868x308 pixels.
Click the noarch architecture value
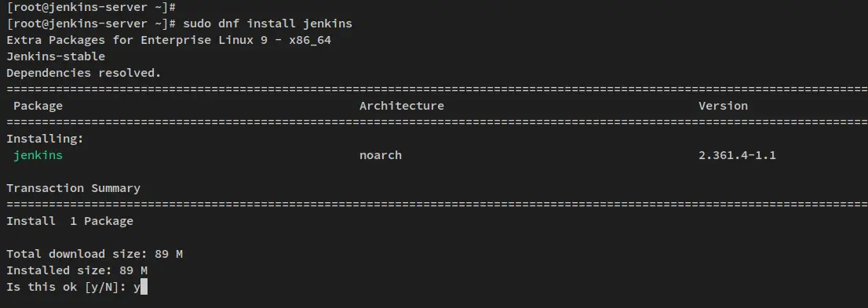click(381, 155)
